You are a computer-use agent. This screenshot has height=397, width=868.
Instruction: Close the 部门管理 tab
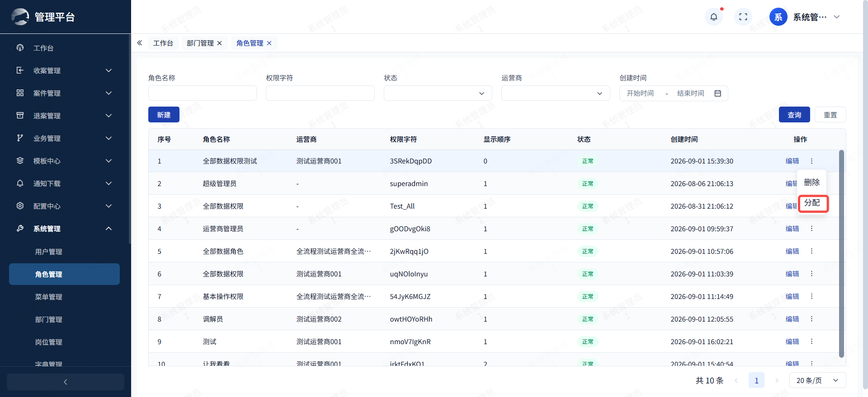219,43
